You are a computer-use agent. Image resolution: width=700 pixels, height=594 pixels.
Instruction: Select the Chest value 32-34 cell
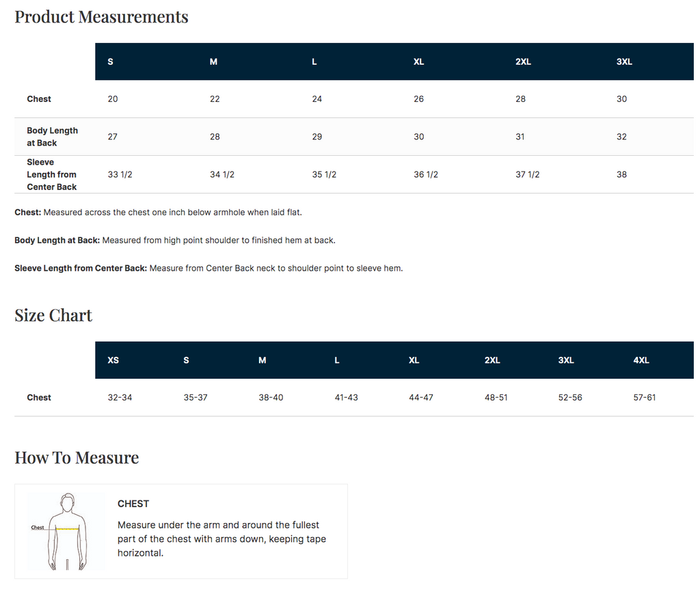click(x=120, y=397)
